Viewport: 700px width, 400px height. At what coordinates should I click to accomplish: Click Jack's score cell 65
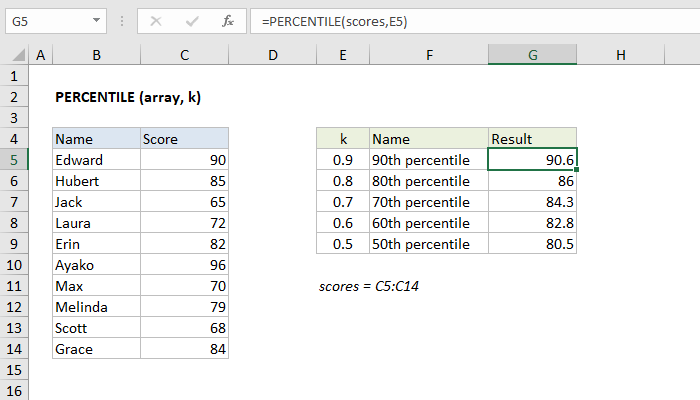pos(184,202)
